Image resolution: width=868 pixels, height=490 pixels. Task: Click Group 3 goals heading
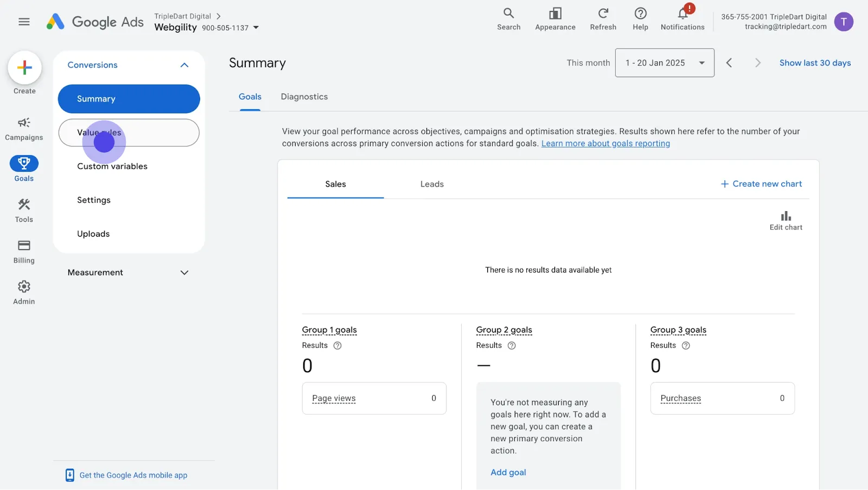[678, 330]
